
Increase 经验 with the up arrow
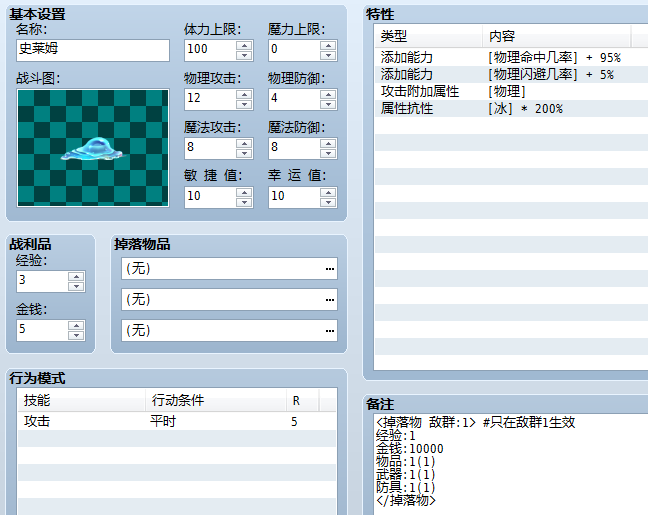coord(76,277)
